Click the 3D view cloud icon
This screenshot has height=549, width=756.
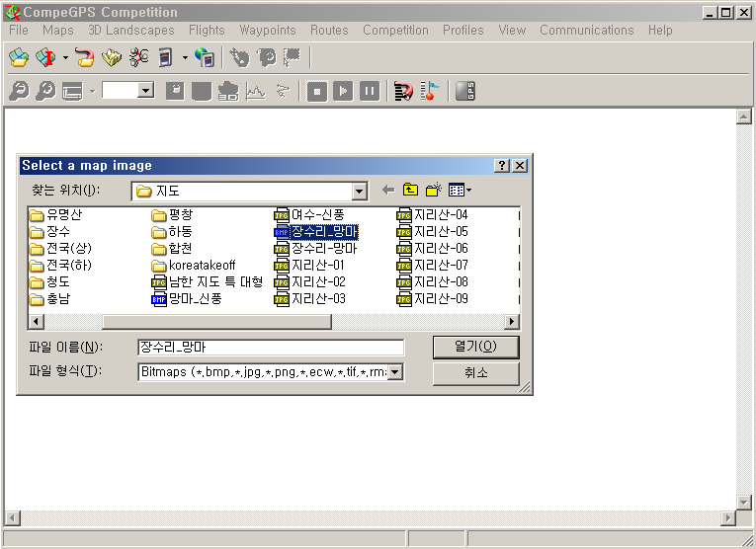[228, 91]
